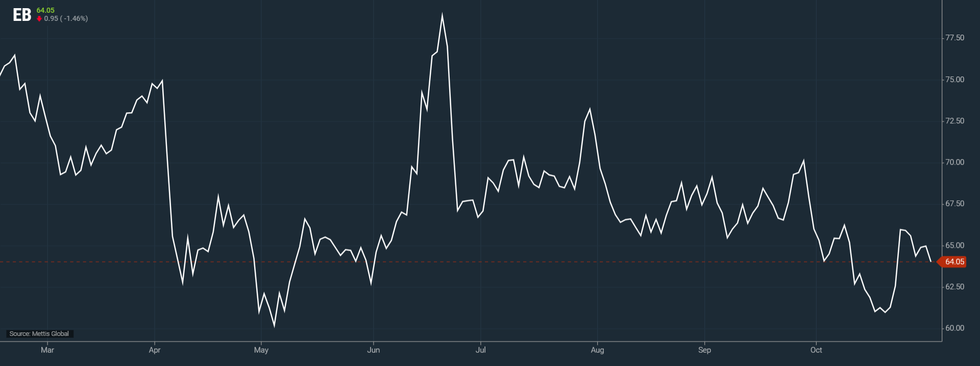Select the red 64.05 current price tag
The height and width of the screenshot is (366, 980).
(x=953, y=262)
